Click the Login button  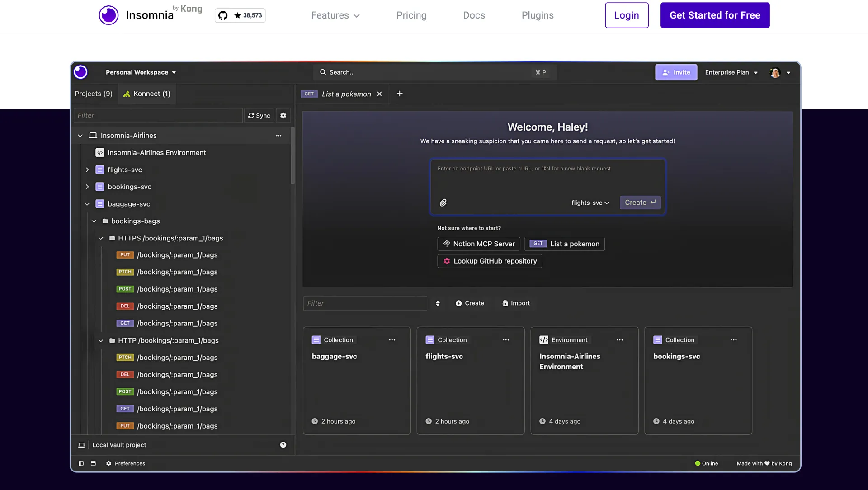click(627, 15)
